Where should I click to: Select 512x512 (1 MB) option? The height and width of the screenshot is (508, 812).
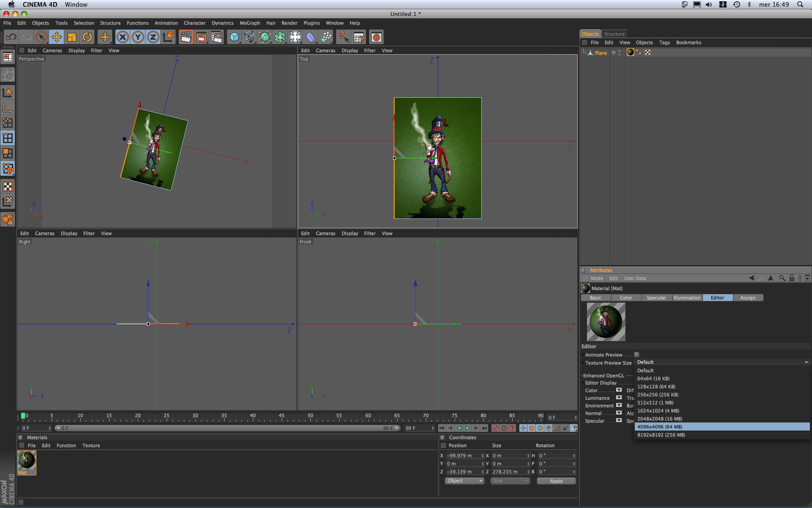point(655,403)
